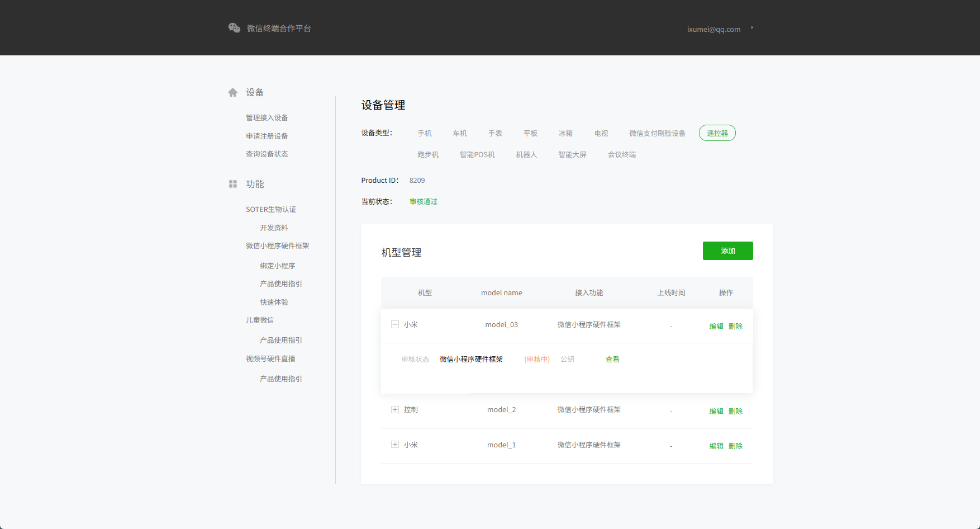
Task: Click the green 添加 button
Action: coord(728,251)
